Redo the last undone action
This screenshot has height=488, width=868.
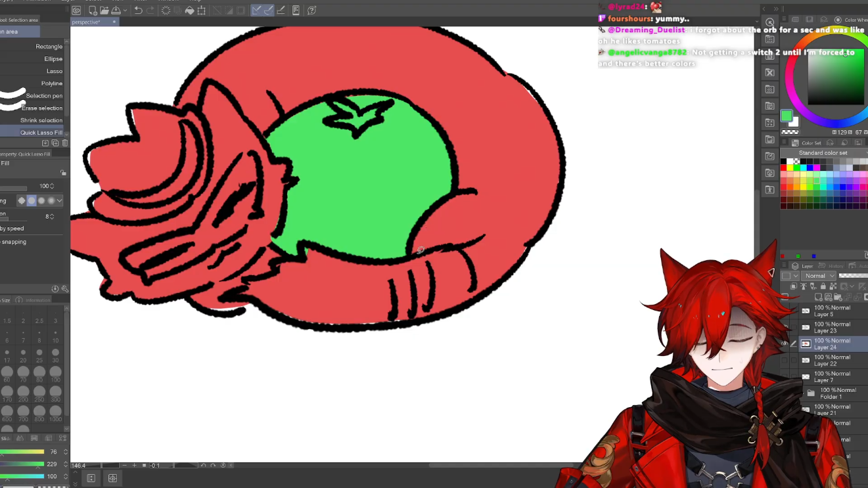150,11
